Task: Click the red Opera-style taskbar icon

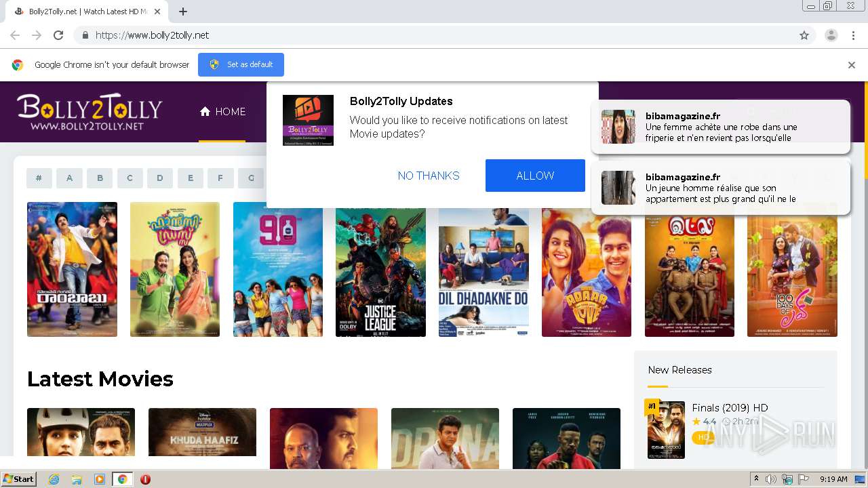Action: tap(145, 479)
